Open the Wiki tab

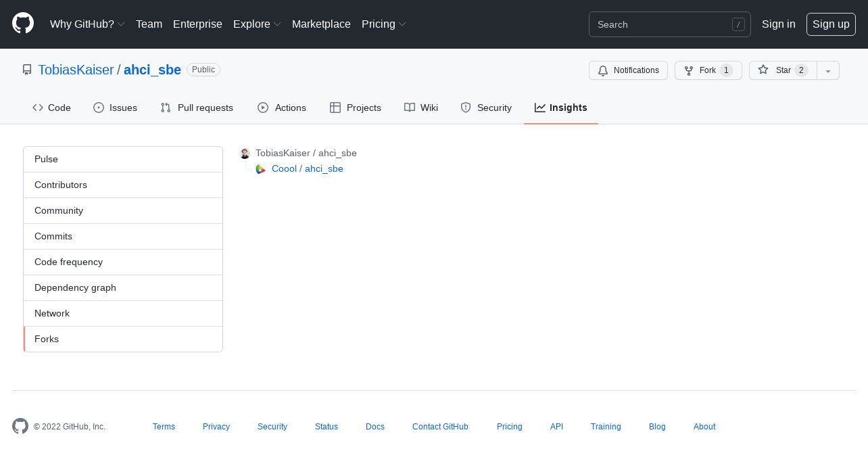pyautogui.click(x=421, y=108)
